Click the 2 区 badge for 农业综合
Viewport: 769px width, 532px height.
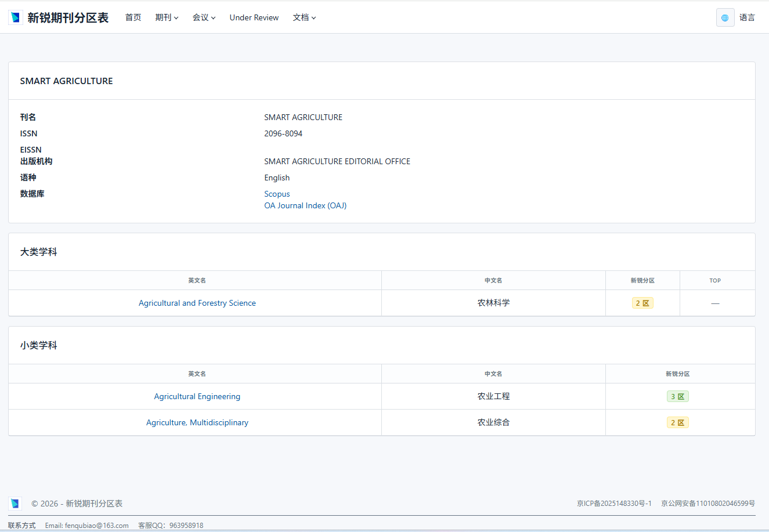677,422
